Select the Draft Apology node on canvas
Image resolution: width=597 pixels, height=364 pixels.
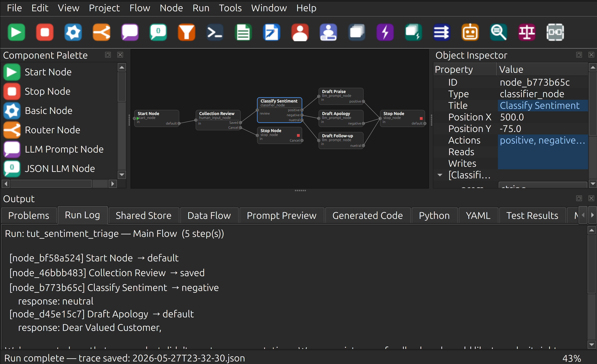(341, 118)
